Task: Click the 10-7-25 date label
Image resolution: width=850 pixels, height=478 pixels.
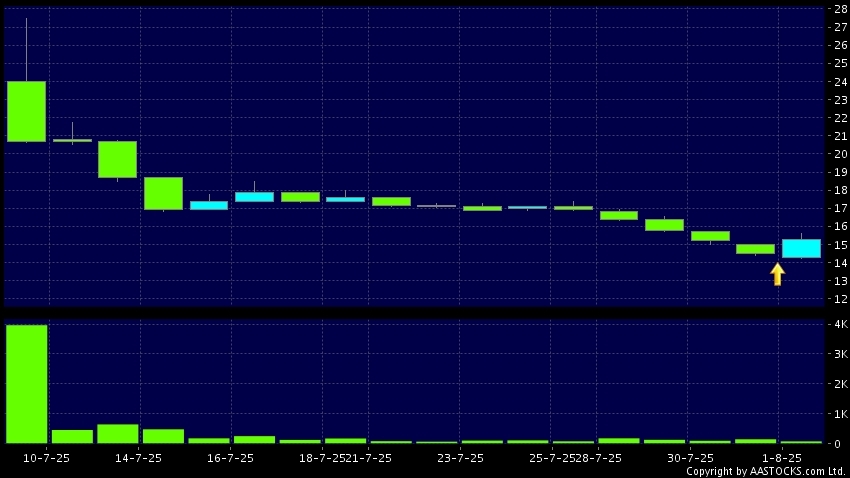Action: coord(46,458)
